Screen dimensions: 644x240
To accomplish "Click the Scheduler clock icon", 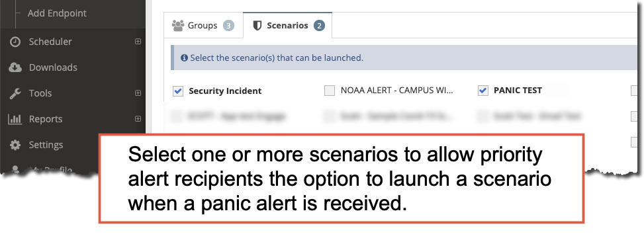I will (15, 42).
